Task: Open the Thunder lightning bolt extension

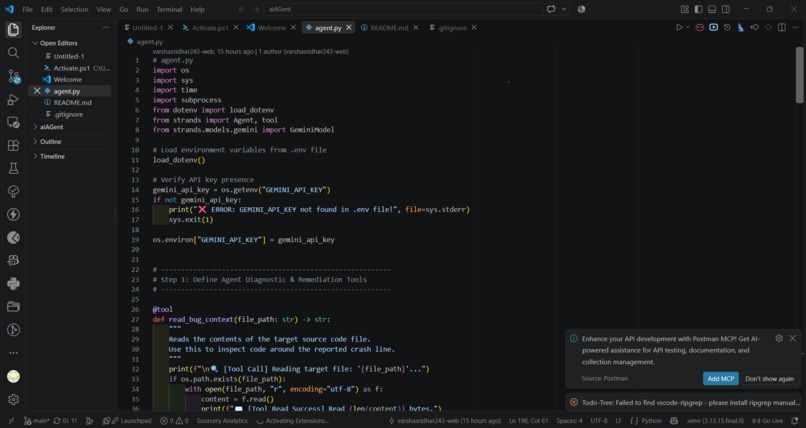Action: pos(13,214)
